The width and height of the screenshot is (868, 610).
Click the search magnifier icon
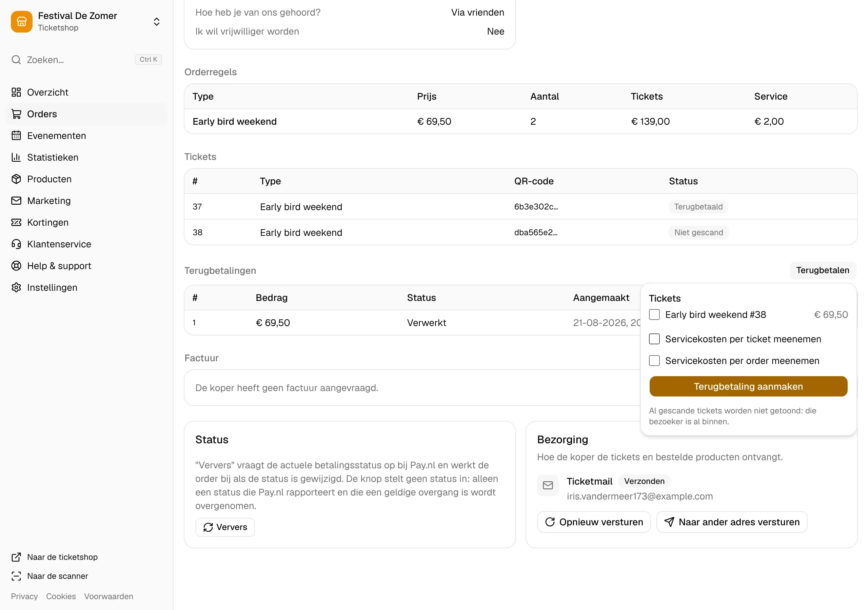(16, 60)
